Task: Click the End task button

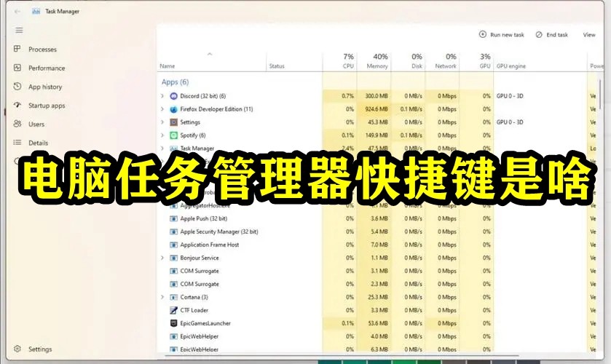Action: [552, 35]
